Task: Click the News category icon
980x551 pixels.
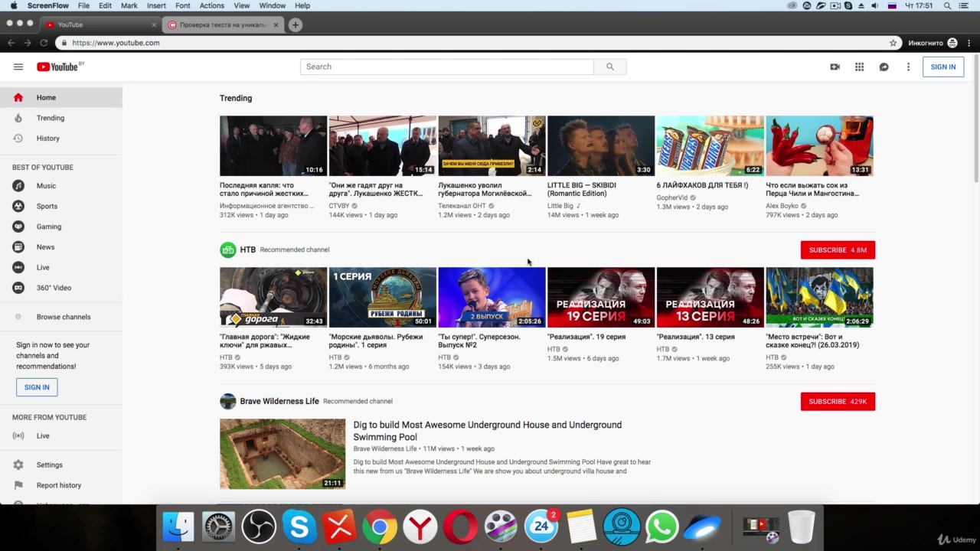Action: 18,247
